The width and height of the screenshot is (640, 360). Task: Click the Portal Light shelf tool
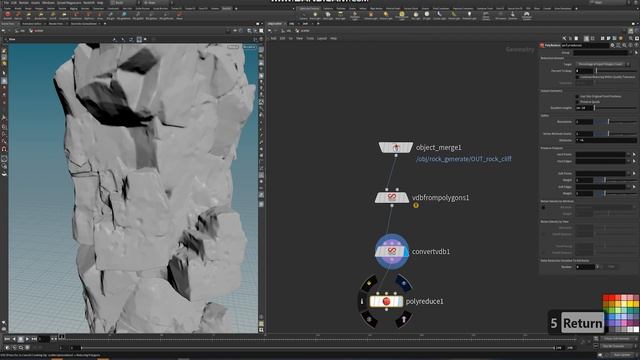click(x=454, y=16)
